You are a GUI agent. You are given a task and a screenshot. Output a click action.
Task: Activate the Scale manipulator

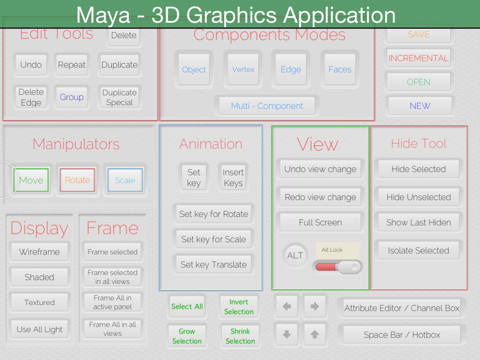tap(125, 180)
